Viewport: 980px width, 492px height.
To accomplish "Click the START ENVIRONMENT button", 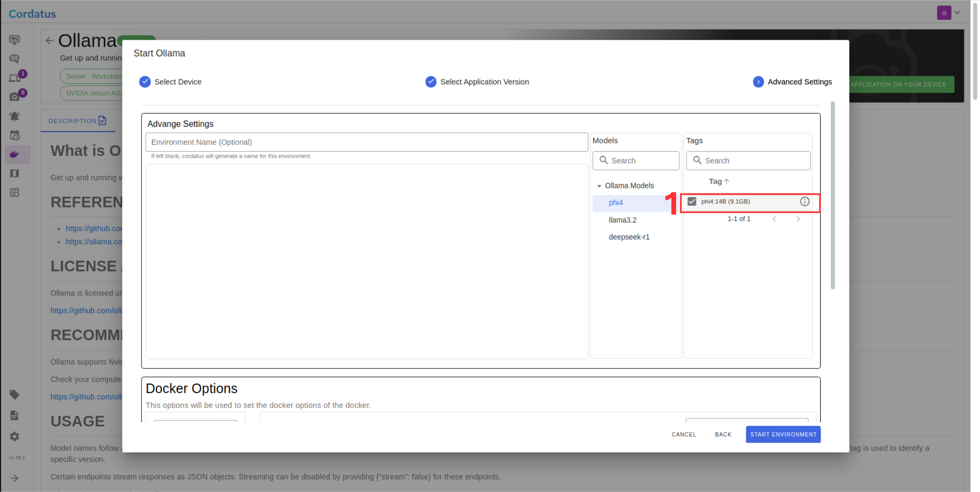I will click(x=783, y=434).
